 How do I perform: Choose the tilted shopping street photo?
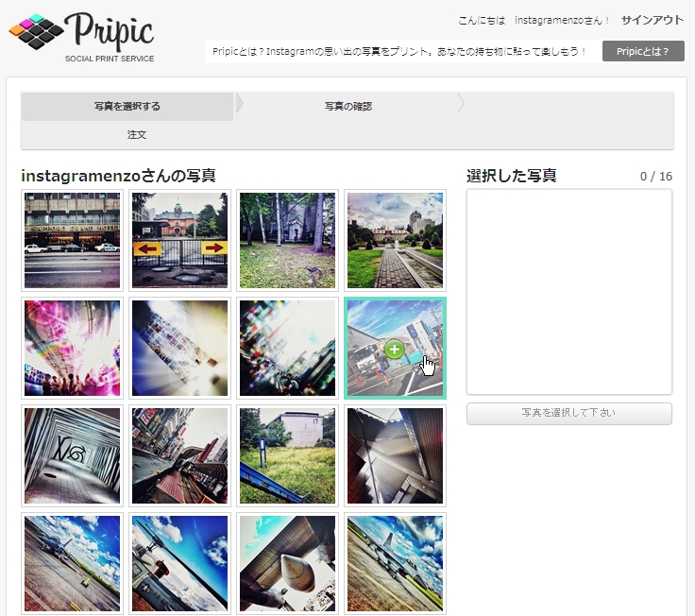(x=179, y=455)
